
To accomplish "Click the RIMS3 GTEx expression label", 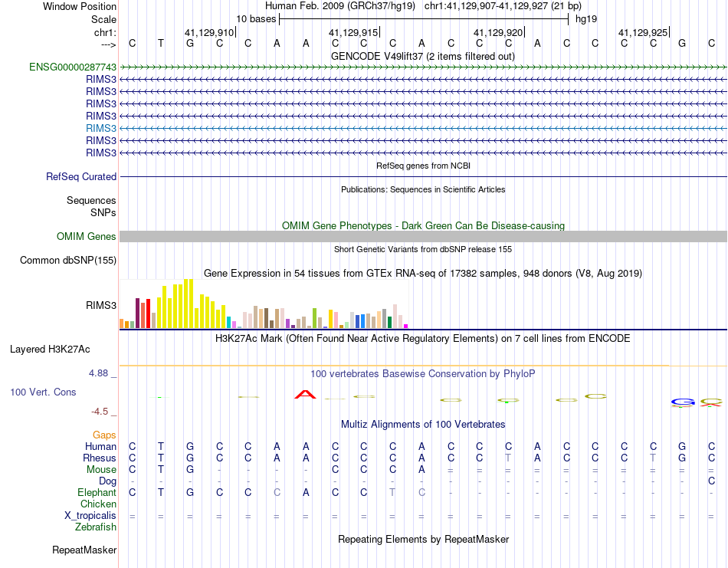I will click(101, 306).
